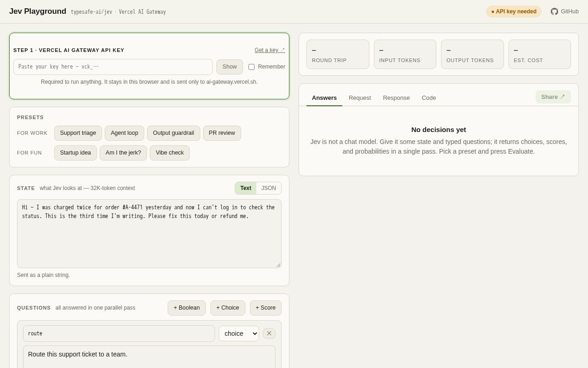
Task: Follow the Get a key link
Action: (270, 50)
